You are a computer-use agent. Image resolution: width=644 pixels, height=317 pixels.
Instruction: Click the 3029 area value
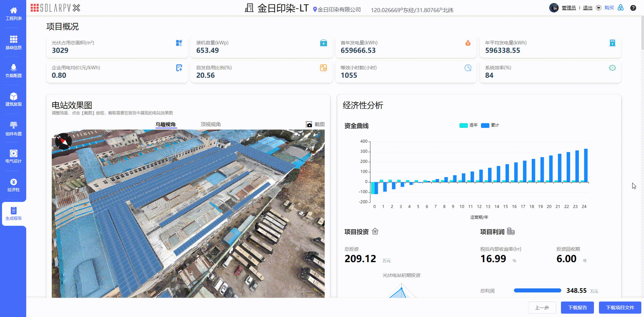pos(60,50)
